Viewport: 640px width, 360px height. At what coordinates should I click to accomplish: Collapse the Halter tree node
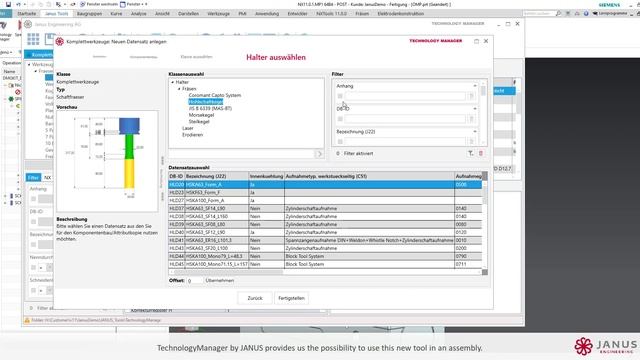(x=173, y=82)
